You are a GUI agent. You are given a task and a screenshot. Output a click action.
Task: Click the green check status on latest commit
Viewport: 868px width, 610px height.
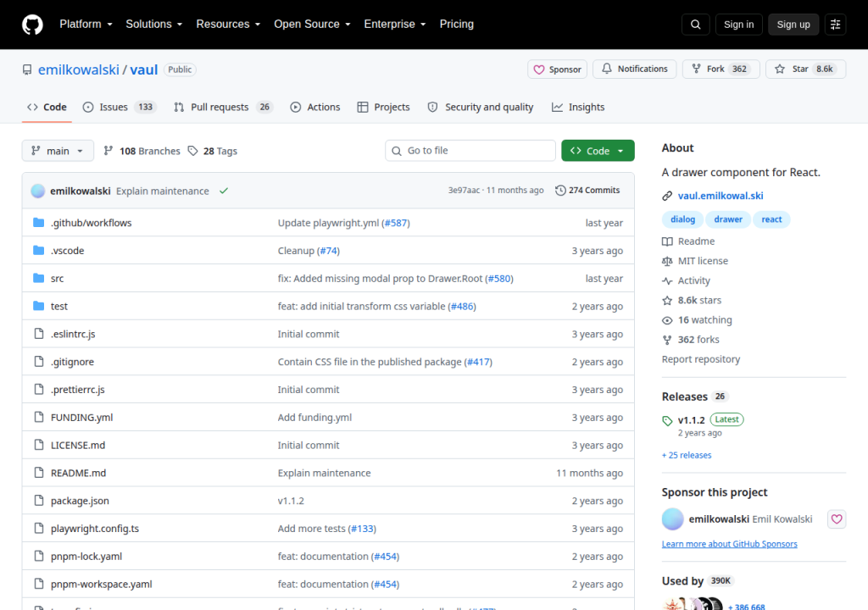point(224,191)
